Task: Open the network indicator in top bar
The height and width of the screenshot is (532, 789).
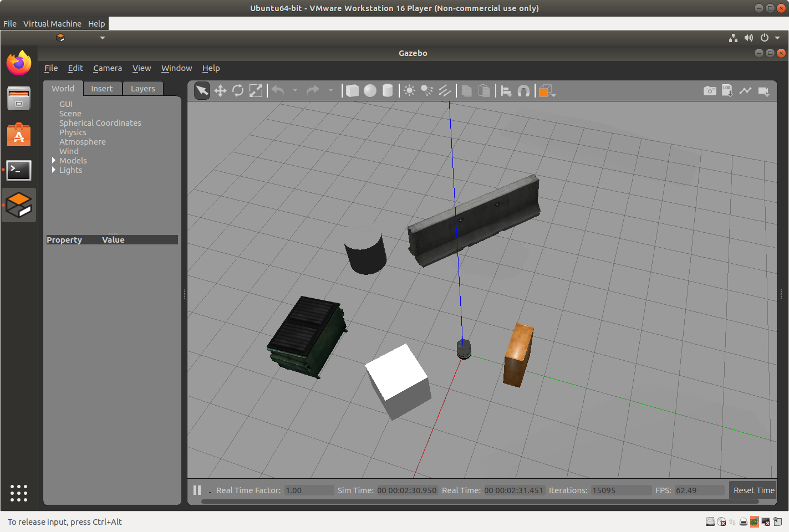Action: (x=733, y=38)
